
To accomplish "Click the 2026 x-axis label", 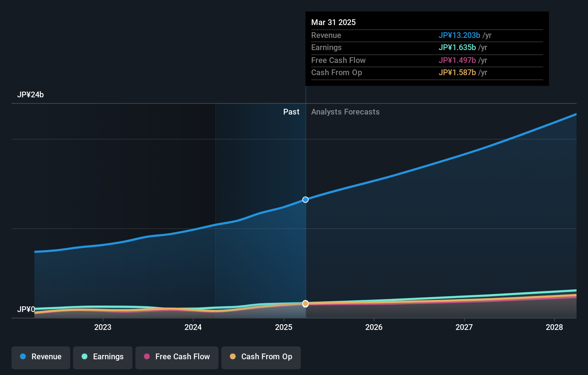I will point(374,327).
